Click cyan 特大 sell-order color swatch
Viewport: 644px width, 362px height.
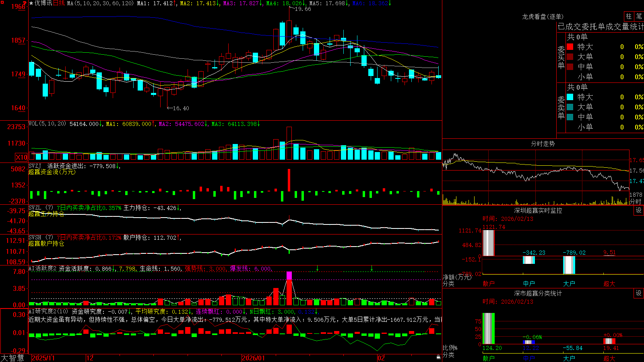point(570,97)
